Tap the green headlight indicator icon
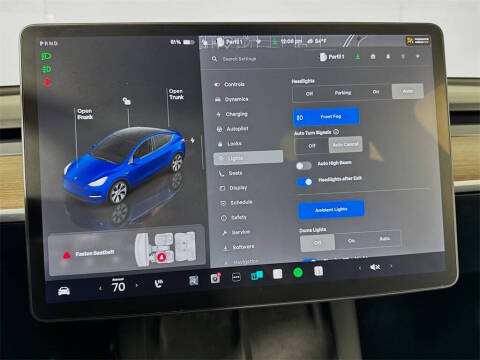 pos(46,56)
